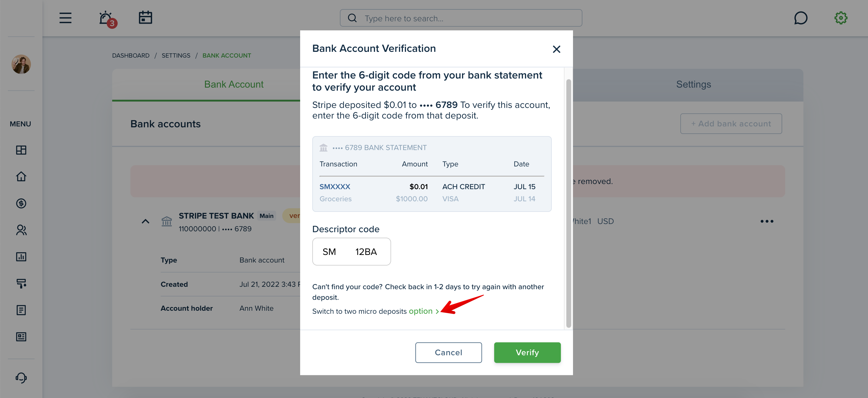Select the Bank Account tab

pos(234,85)
